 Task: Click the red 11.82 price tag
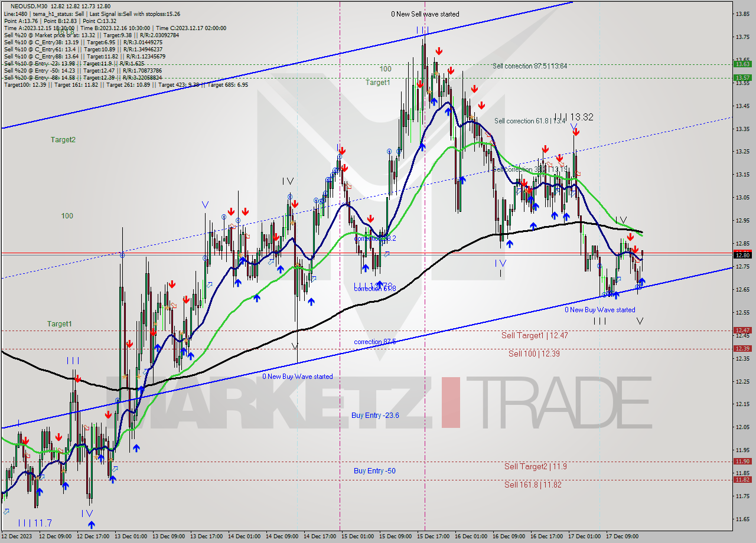[742, 480]
